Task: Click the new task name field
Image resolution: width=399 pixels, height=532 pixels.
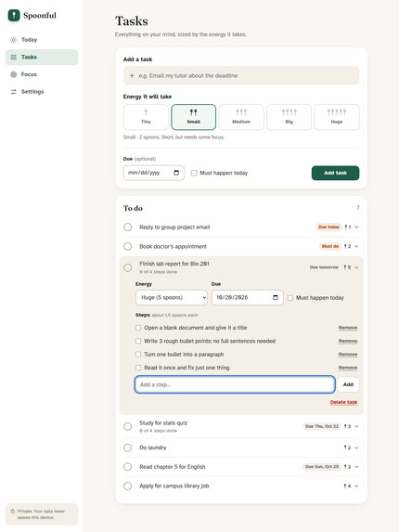Action: tap(241, 75)
